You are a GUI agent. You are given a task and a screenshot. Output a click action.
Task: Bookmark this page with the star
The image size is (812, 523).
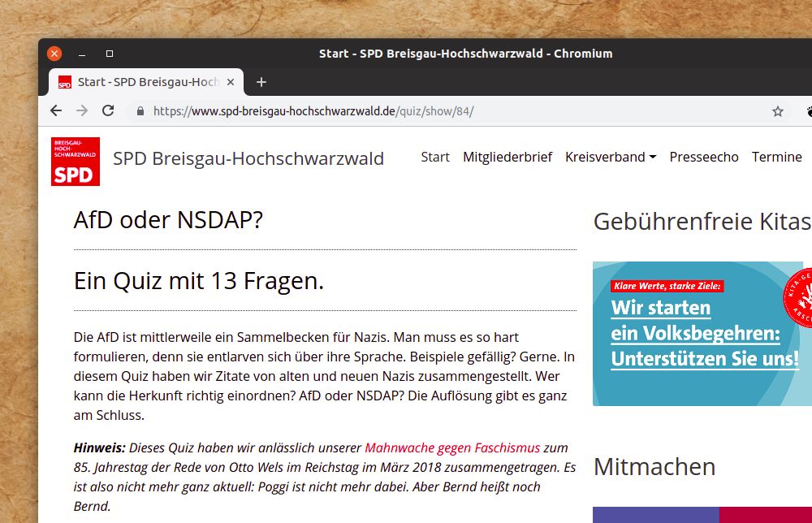tap(777, 111)
